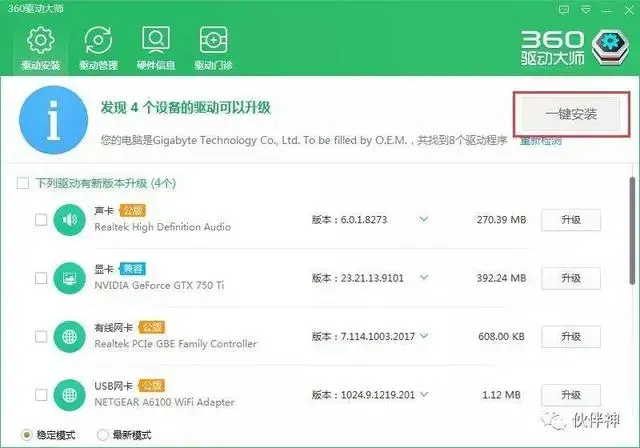This screenshot has height=448, width=640.
Task: Click the 声卡 speaker icon
Action: [69, 220]
